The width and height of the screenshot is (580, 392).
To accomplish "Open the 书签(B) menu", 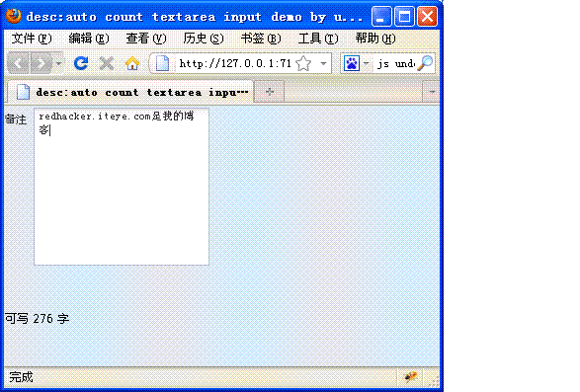I will [x=261, y=39].
